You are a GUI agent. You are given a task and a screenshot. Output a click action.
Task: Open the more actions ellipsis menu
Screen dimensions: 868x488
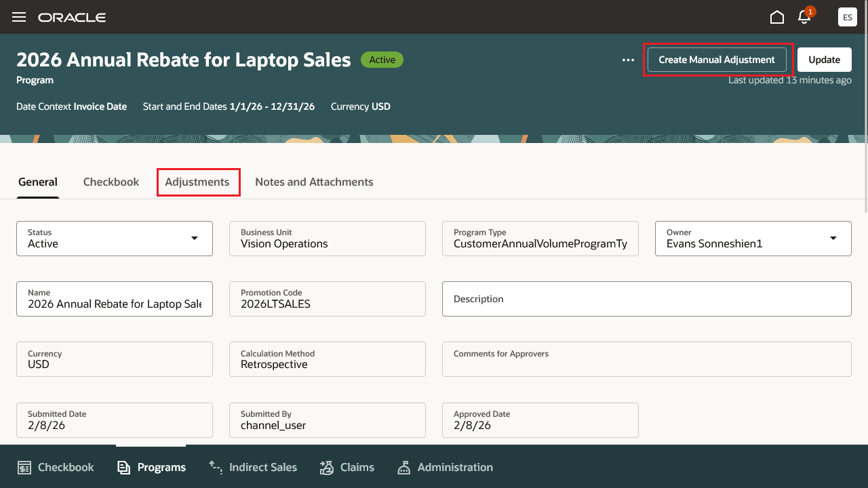point(628,60)
